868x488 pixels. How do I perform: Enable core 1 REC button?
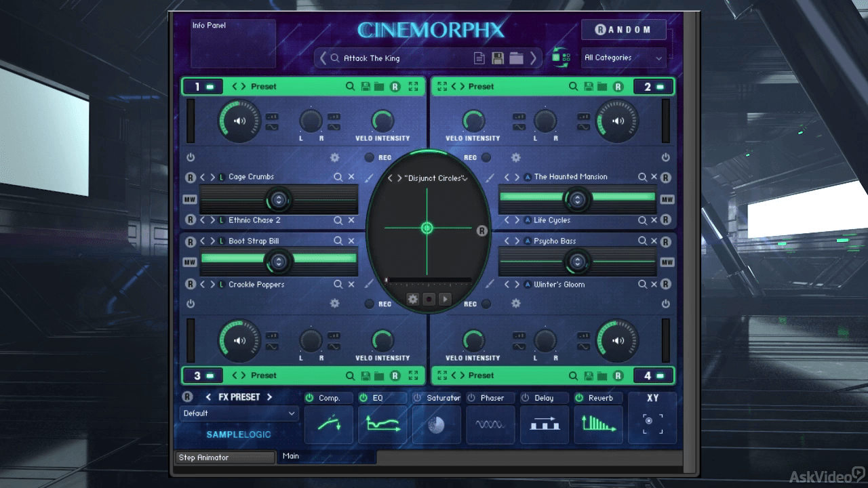click(370, 157)
